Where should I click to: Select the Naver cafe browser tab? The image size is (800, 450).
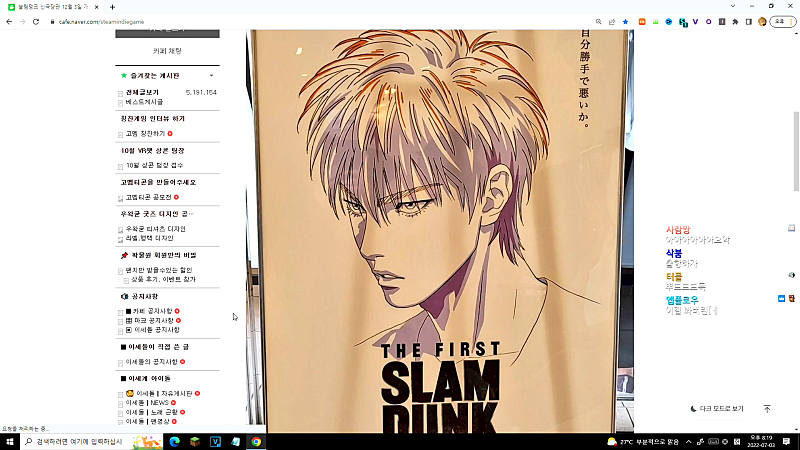[53, 7]
